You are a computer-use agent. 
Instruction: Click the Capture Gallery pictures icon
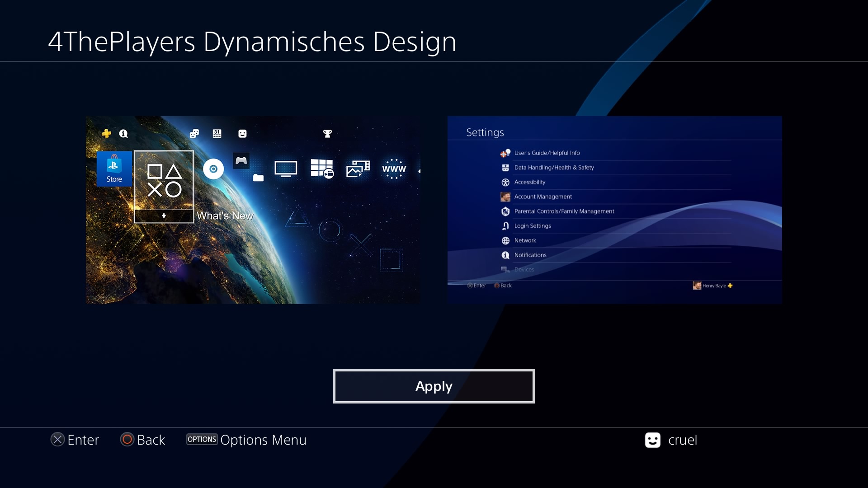coord(358,169)
